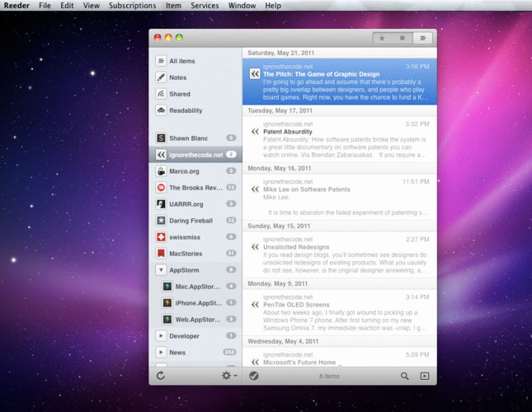Click the 5:32 PM timestamp

pyautogui.click(x=417, y=124)
